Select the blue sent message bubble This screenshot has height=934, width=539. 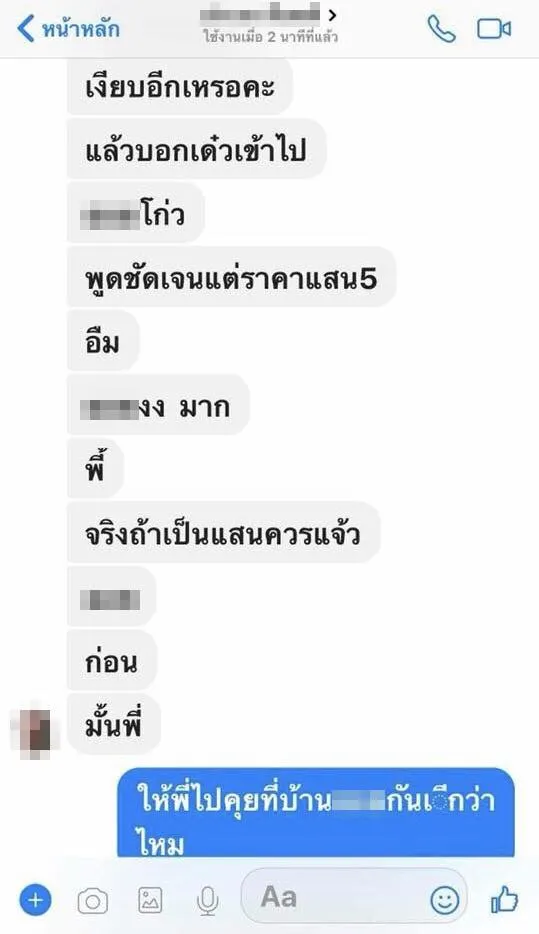click(x=316, y=812)
